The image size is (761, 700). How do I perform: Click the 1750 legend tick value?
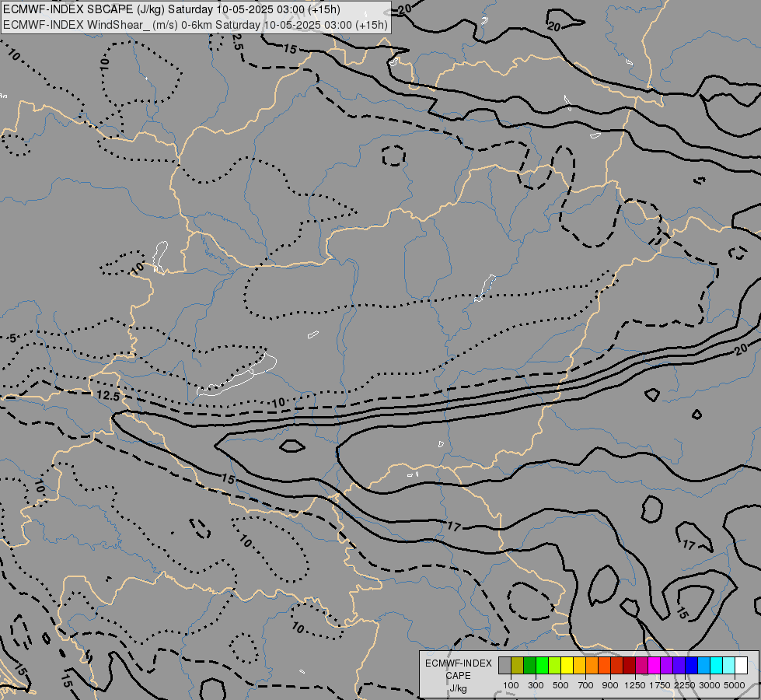tap(660, 685)
